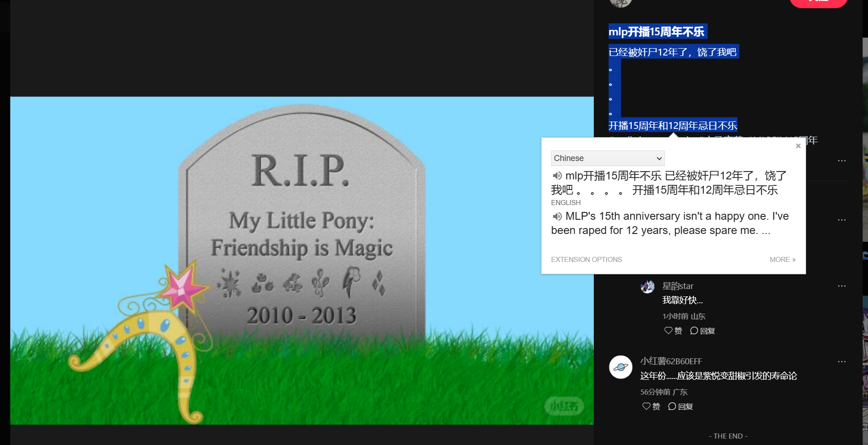Click the R.I.P. tombstone post image

[x=302, y=260]
